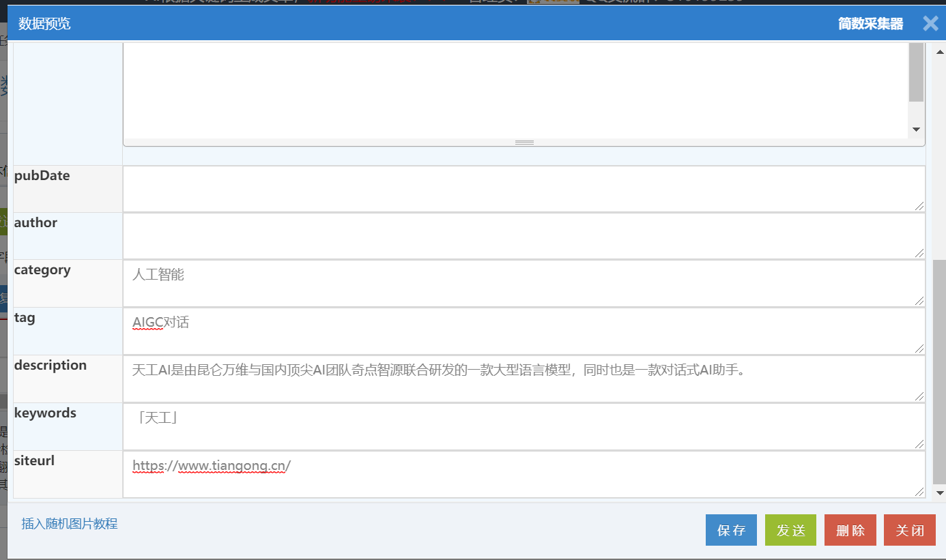Screen dimensions: 946x560
Task: Click the 数据预览 dialog title
Action: [x=44, y=24]
